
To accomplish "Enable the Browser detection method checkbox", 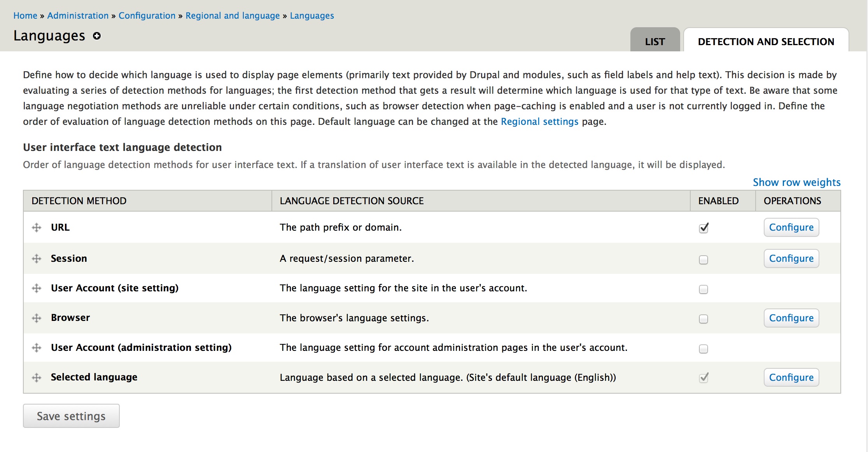I will 703,319.
